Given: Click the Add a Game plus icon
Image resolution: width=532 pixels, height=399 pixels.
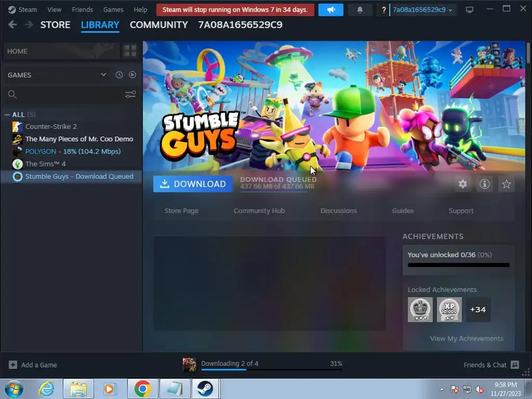Looking at the screenshot, I should pos(13,365).
